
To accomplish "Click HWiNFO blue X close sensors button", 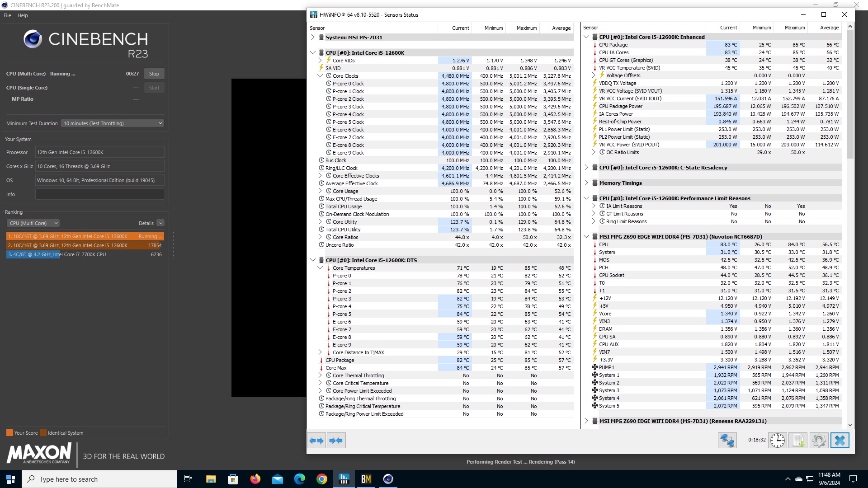I will (840, 441).
